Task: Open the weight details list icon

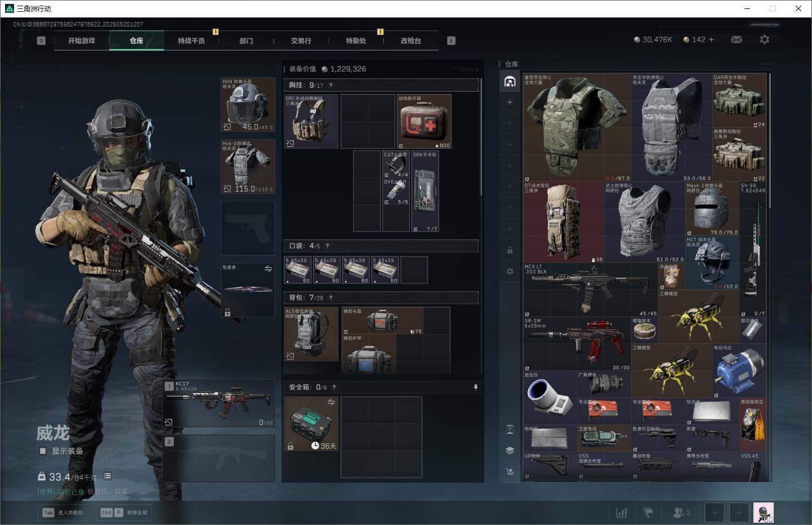Action: [107, 476]
